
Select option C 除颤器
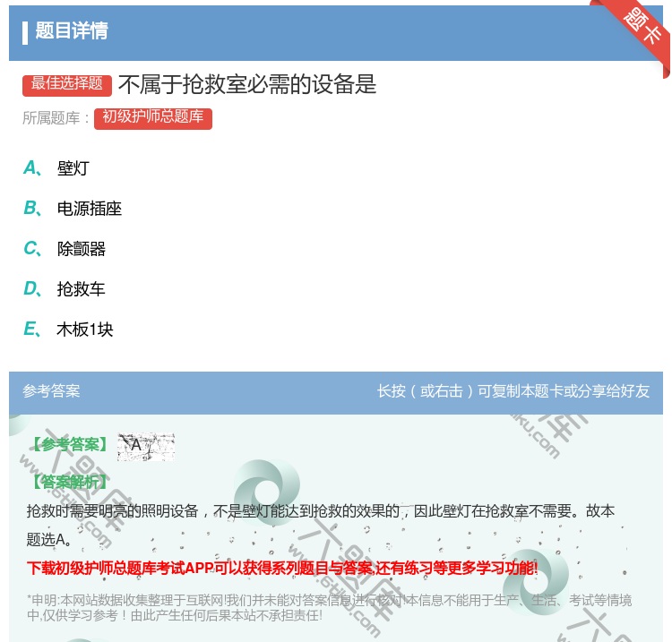[65, 249]
